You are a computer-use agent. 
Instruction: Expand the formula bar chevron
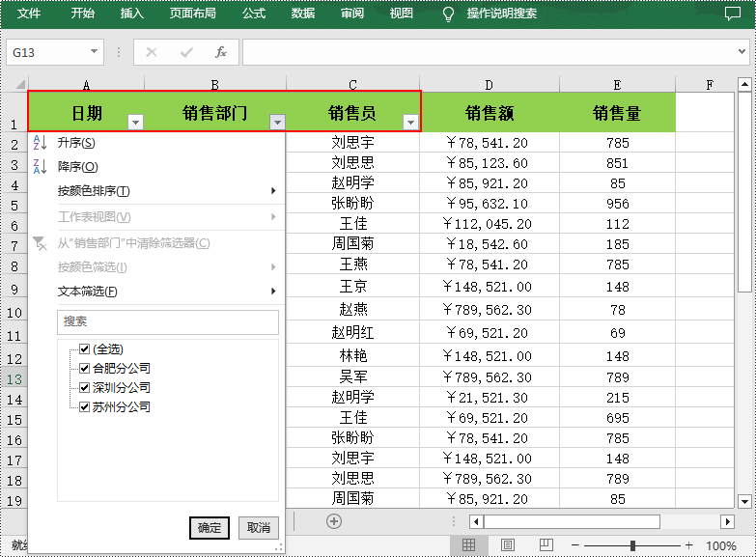click(742, 51)
